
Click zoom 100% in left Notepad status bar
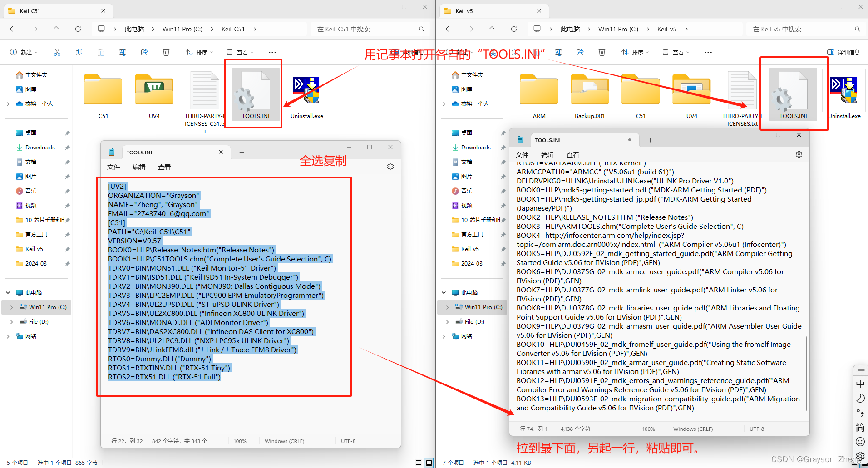pyautogui.click(x=240, y=441)
